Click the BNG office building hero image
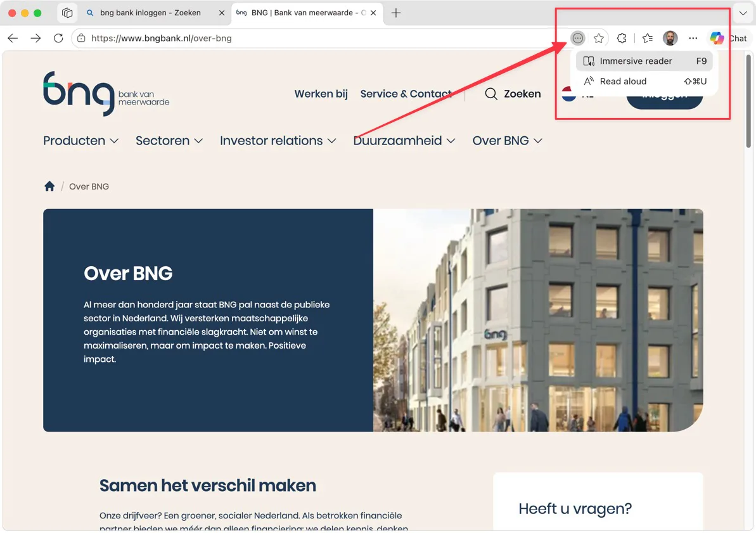Screen dimensions: 756x533 [x=538, y=320]
